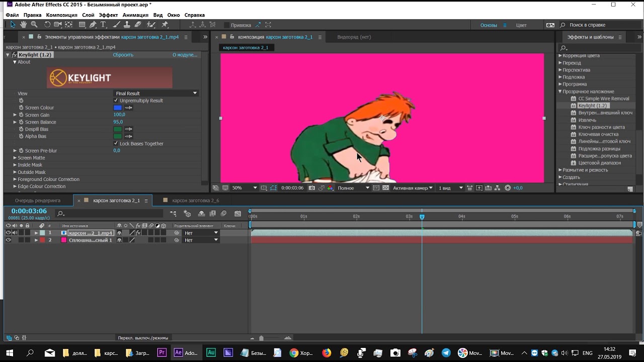Hide the Сплошна...сный 1 solid layer eye

pyautogui.click(x=8, y=240)
